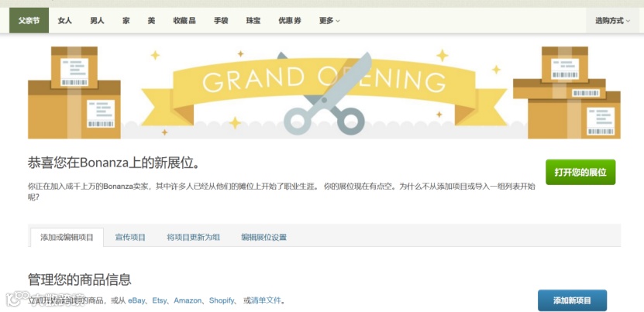Switch to the 宣传项目 tab
Viewport: 644px width, 312px height.
click(x=130, y=237)
